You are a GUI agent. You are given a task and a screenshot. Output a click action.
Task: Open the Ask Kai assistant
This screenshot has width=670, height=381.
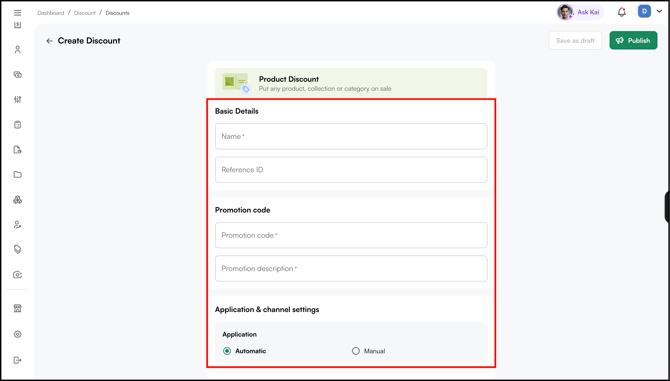pyautogui.click(x=580, y=12)
